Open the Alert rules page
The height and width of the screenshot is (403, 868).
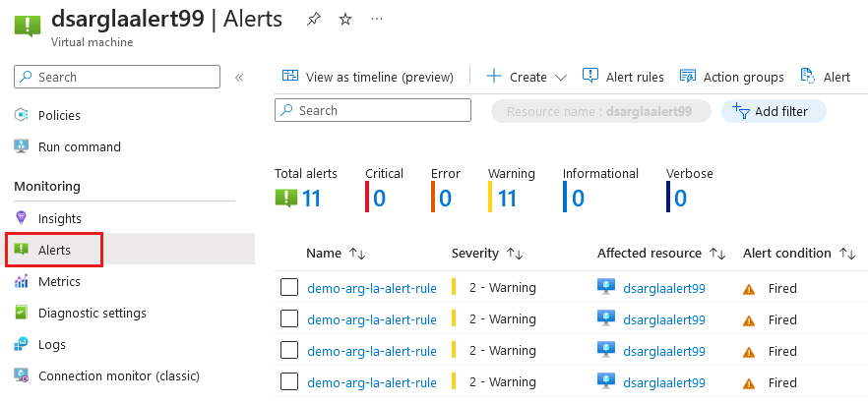click(x=635, y=78)
